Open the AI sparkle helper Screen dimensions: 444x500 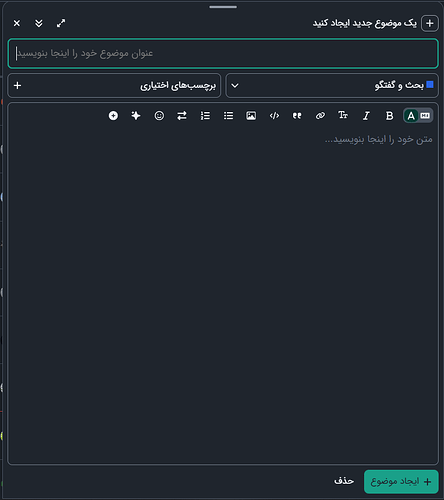(136, 116)
